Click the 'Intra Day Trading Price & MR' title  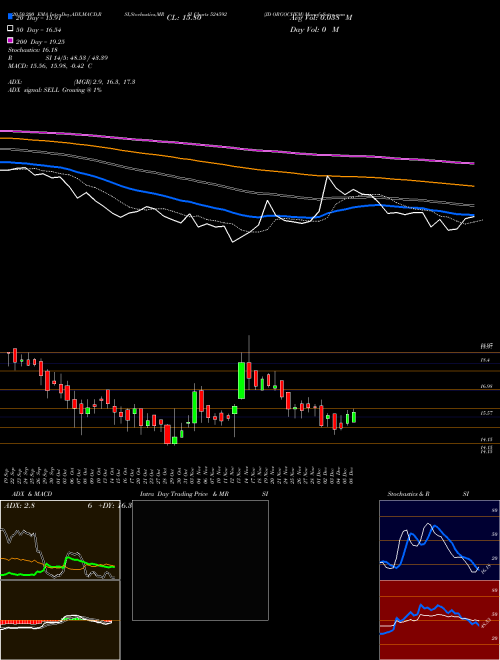click(184, 494)
